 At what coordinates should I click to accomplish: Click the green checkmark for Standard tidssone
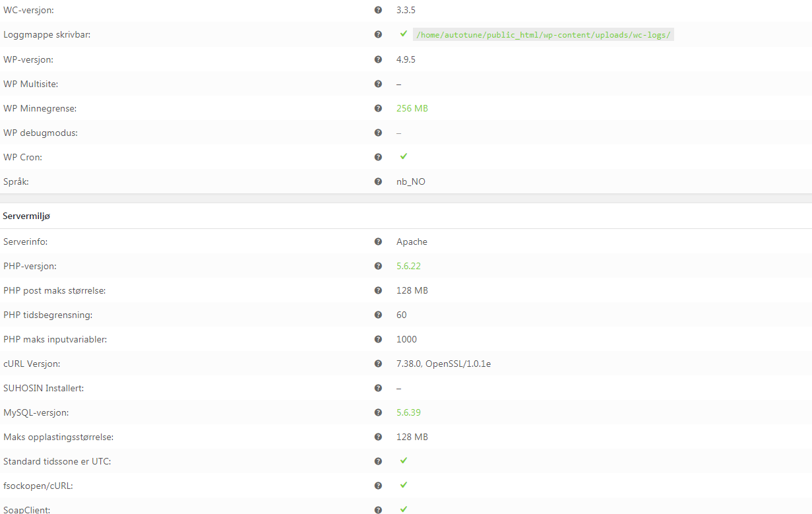[404, 461]
